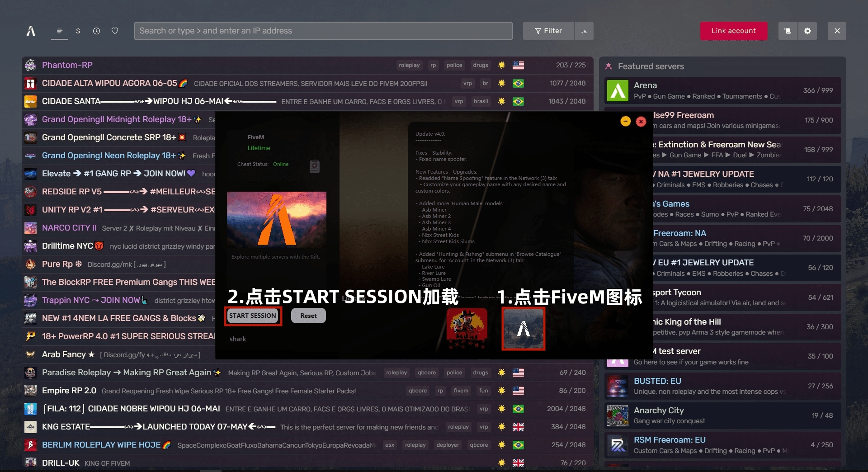Select the Red Dead Redemption game thumbnail
The image size is (868, 472).
(x=467, y=329)
